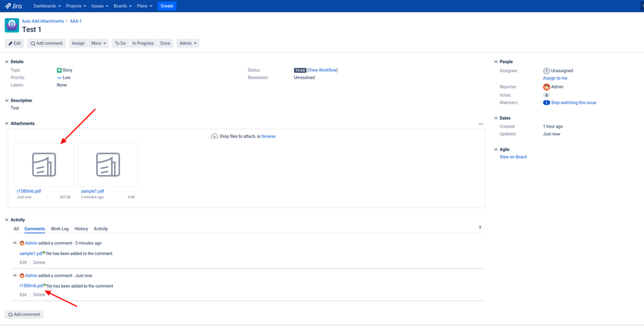Switch to the Activity tab
Viewport: 644px width, 326px height.
pyautogui.click(x=101, y=229)
